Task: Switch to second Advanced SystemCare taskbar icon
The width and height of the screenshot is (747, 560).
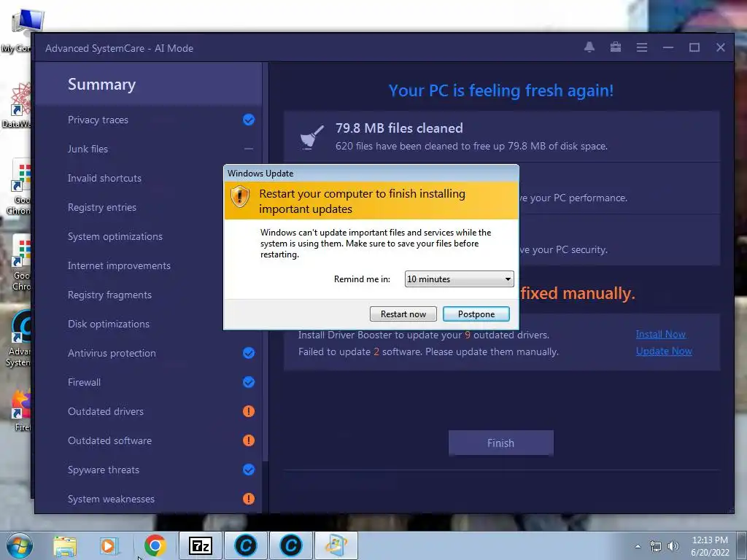Action: pyautogui.click(x=290, y=545)
